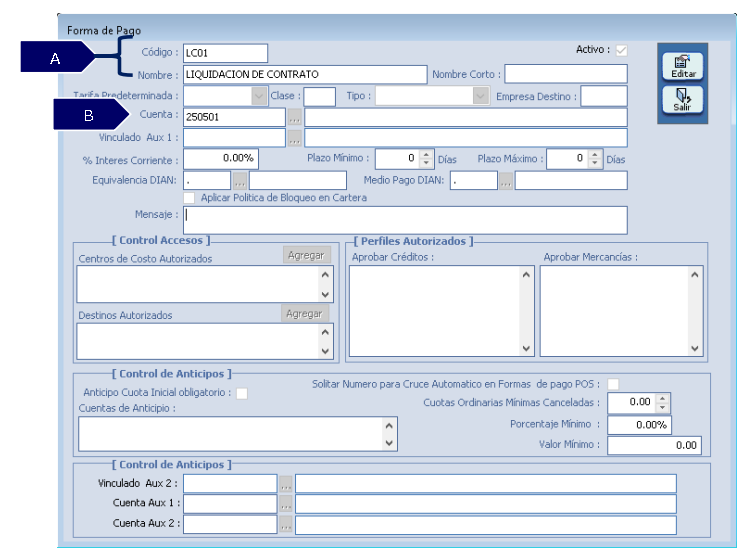Click the Cuenta field with 250501
This screenshot has width=745, height=554.
[x=234, y=117]
